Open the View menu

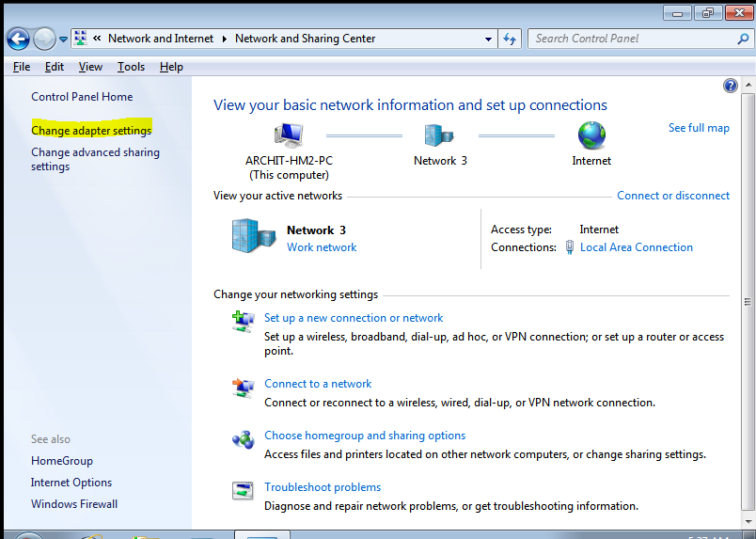(x=90, y=67)
